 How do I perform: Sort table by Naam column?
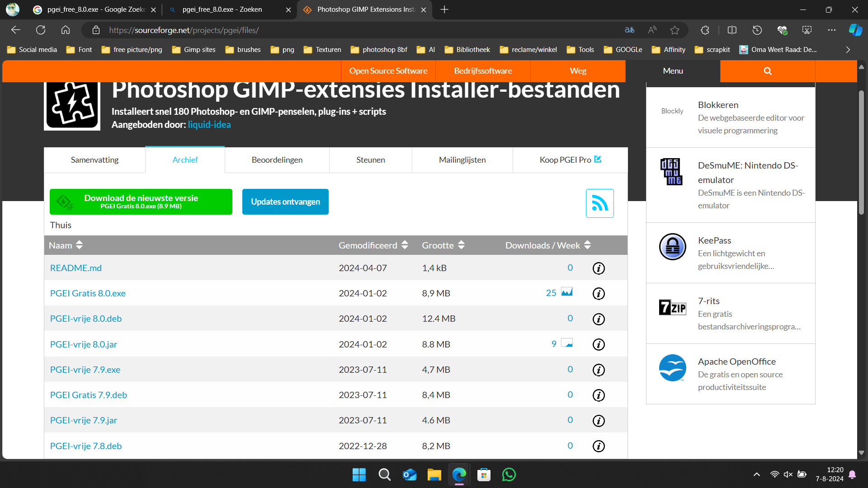[x=66, y=245]
